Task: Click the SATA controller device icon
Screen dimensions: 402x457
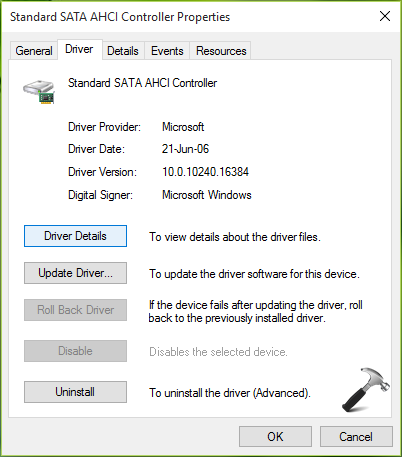Action: (x=39, y=92)
